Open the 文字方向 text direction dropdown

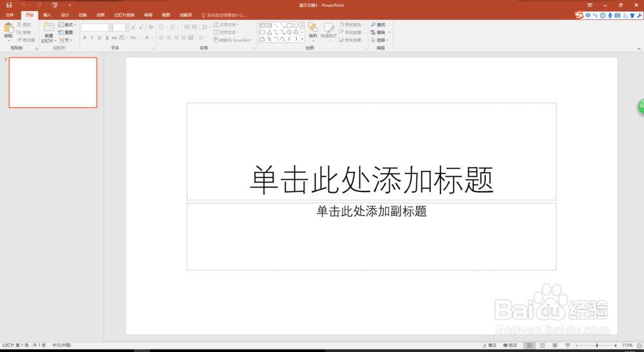[226, 24]
